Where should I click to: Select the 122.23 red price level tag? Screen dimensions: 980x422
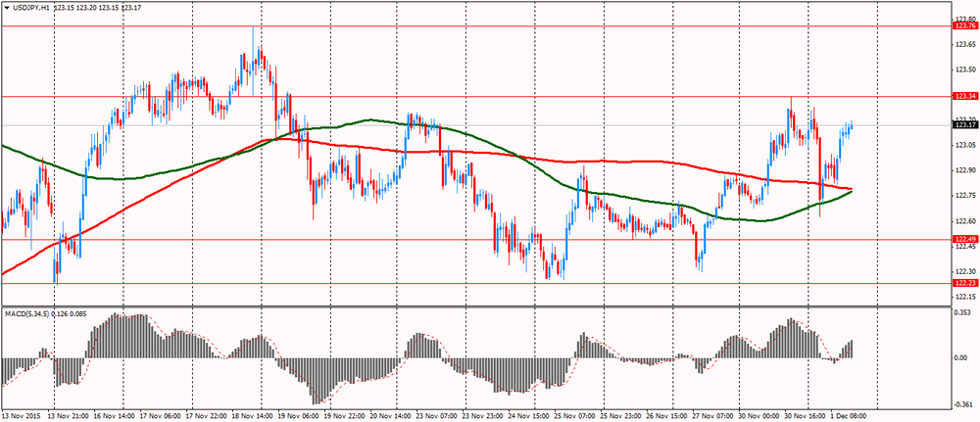965,283
